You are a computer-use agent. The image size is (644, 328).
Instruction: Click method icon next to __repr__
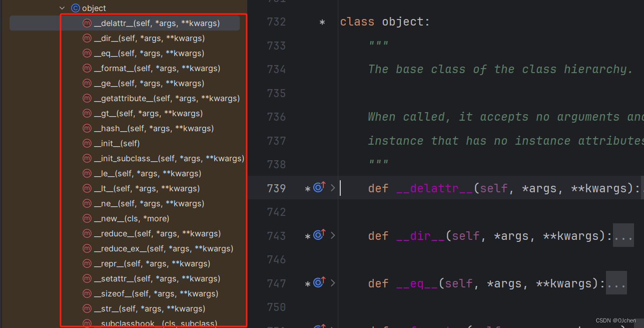point(87,263)
